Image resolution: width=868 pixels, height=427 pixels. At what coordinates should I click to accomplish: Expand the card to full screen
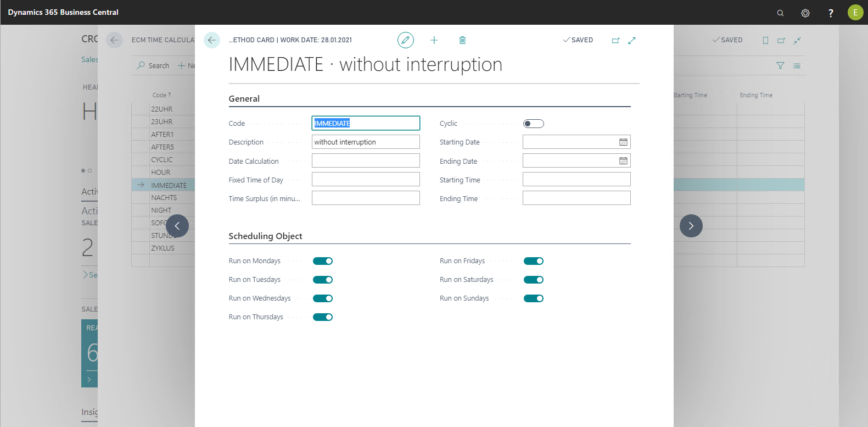[x=632, y=40]
